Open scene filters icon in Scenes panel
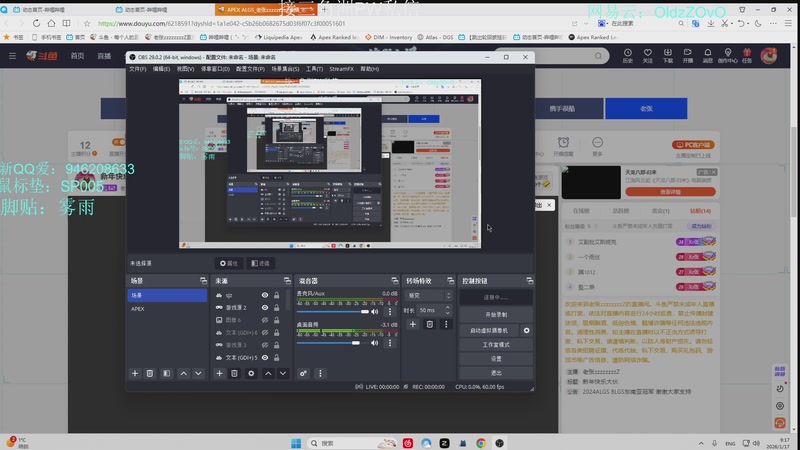This screenshot has width=800, height=450. click(x=166, y=373)
